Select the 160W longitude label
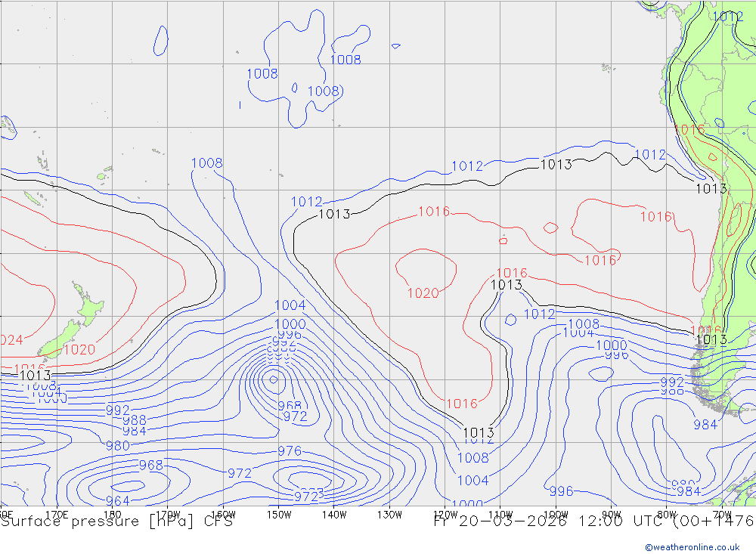756x554 pixels. (223, 515)
